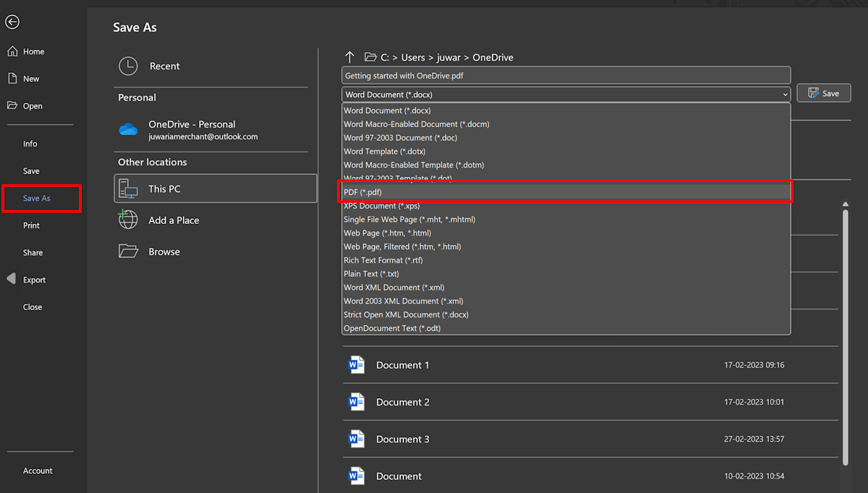This screenshot has width=868, height=493.
Task: Select OpenDocument Text (*.odt)
Action: [x=566, y=329]
